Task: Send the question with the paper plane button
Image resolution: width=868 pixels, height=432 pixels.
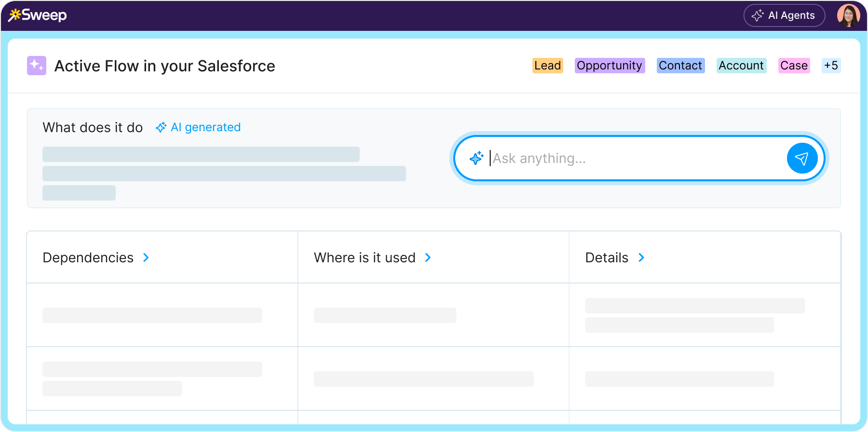Action: [802, 158]
